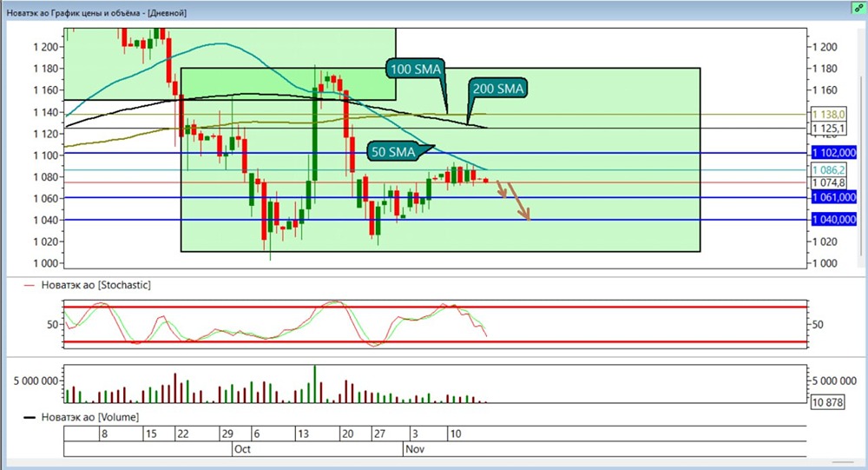This screenshot has width=868, height=470.
Task: Click the 1 061,000 level label
Action: (833, 197)
